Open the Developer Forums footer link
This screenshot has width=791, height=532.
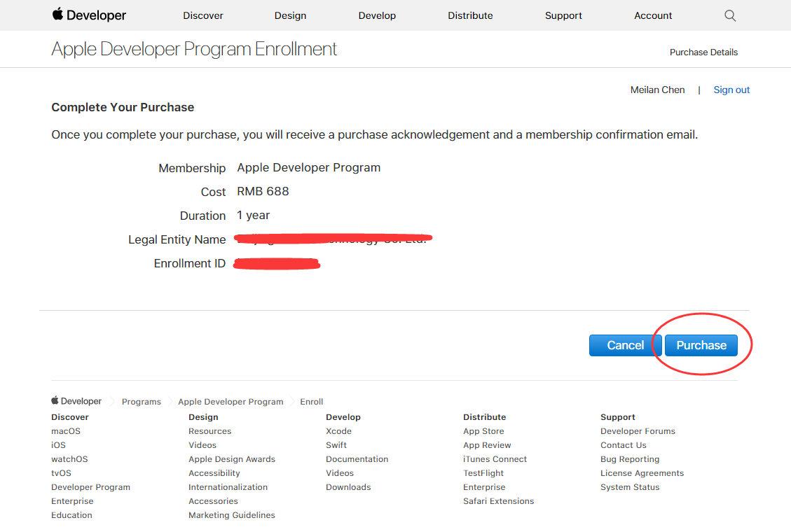(638, 431)
